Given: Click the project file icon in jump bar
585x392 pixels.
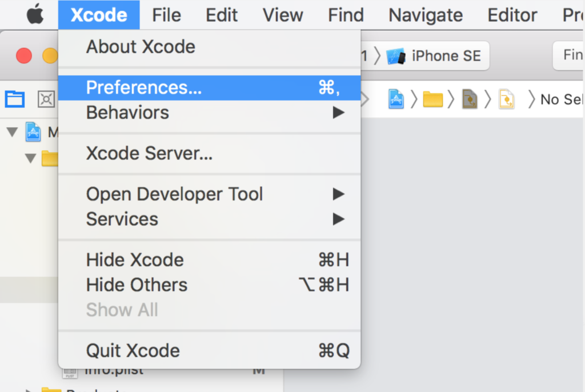Looking at the screenshot, I should [396, 99].
